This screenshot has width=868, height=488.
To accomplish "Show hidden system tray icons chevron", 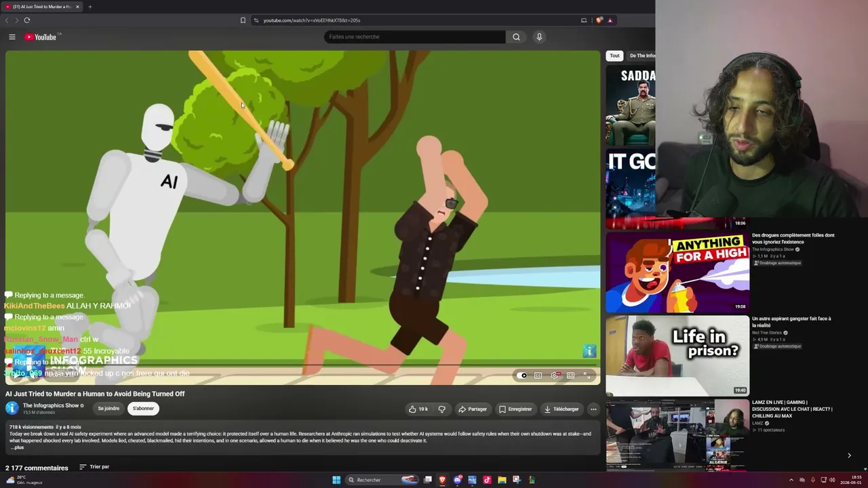I will pos(791,480).
